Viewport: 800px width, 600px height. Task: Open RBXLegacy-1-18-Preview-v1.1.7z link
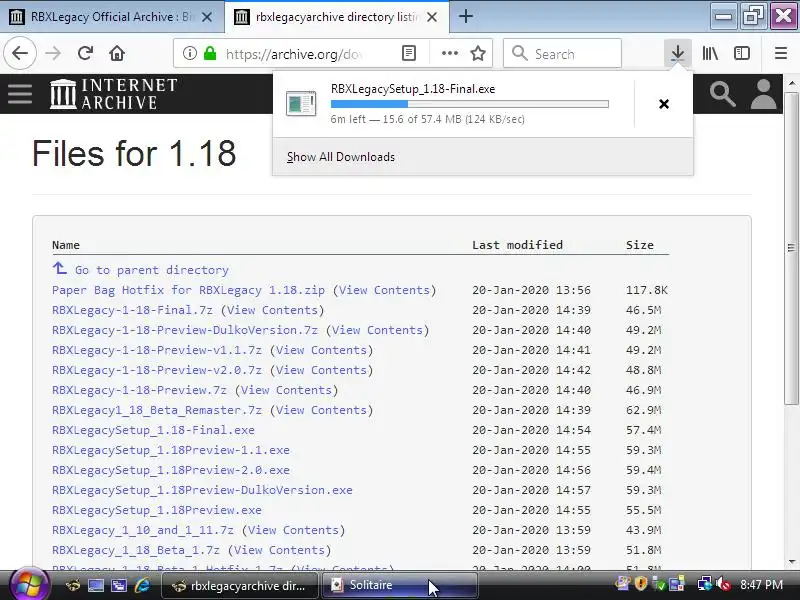tap(157, 350)
